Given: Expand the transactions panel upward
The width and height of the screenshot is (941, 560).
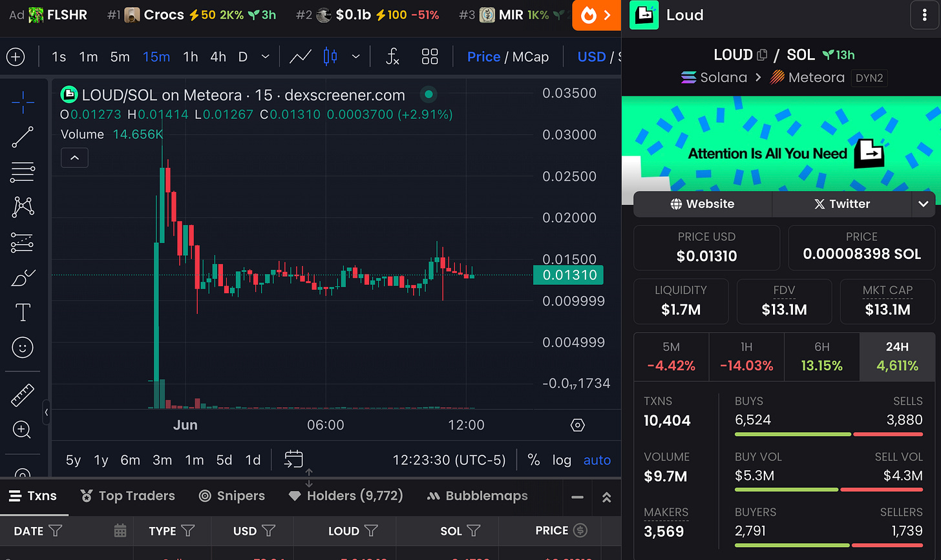Looking at the screenshot, I should point(606,497).
